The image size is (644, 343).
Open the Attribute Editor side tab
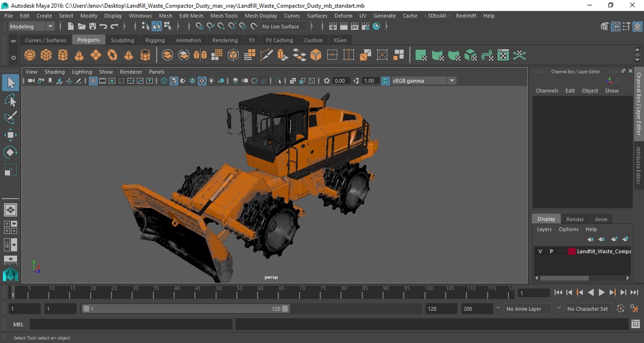[638, 166]
